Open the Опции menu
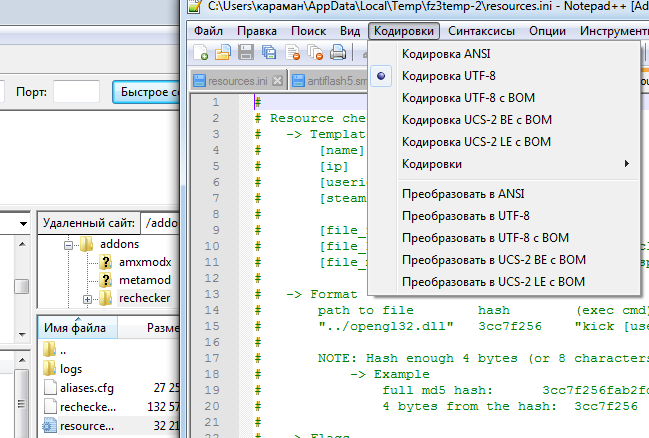 pos(547,31)
